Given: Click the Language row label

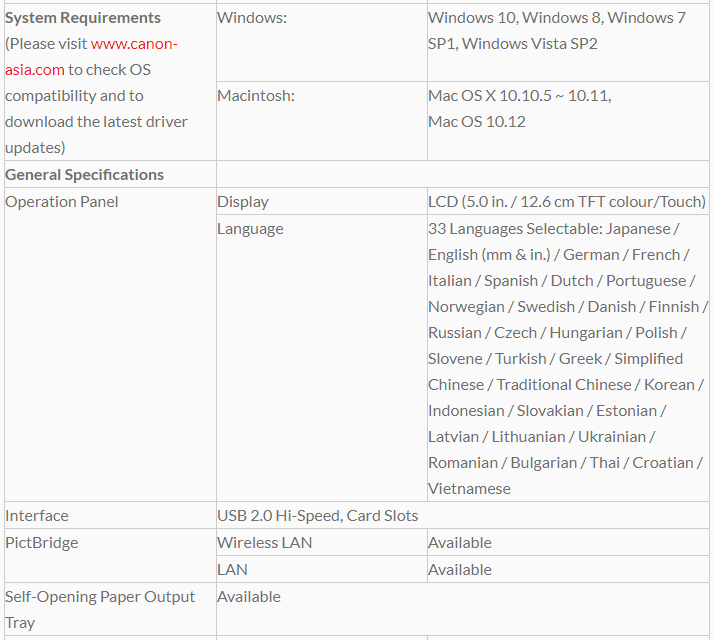Looking at the screenshot, I should point(250,229).
